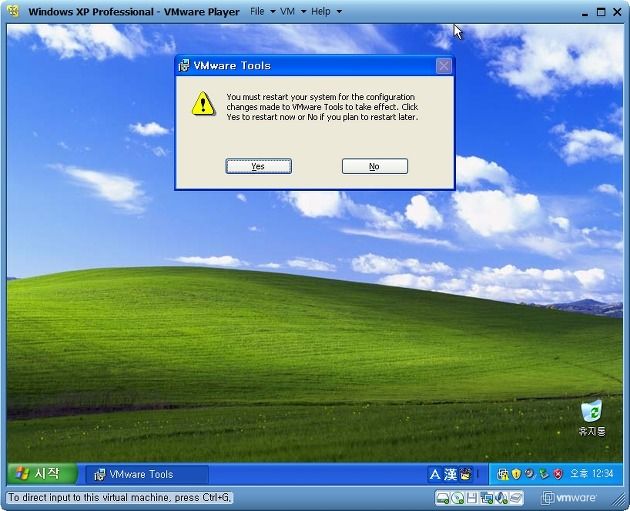Screen dimensions: 630x511
Task: Open the File menu in VMware Player
Action: pos(257,12)
